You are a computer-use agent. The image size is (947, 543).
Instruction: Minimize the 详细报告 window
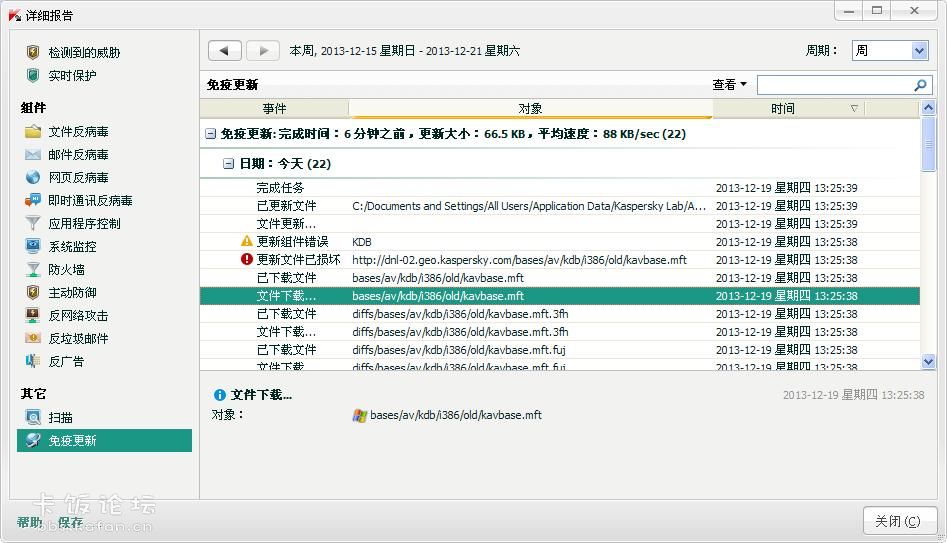coord(849,11)
